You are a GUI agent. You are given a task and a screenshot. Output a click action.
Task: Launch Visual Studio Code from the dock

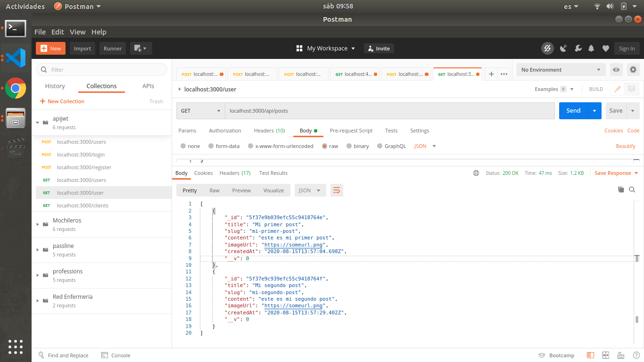click(16, 58)
